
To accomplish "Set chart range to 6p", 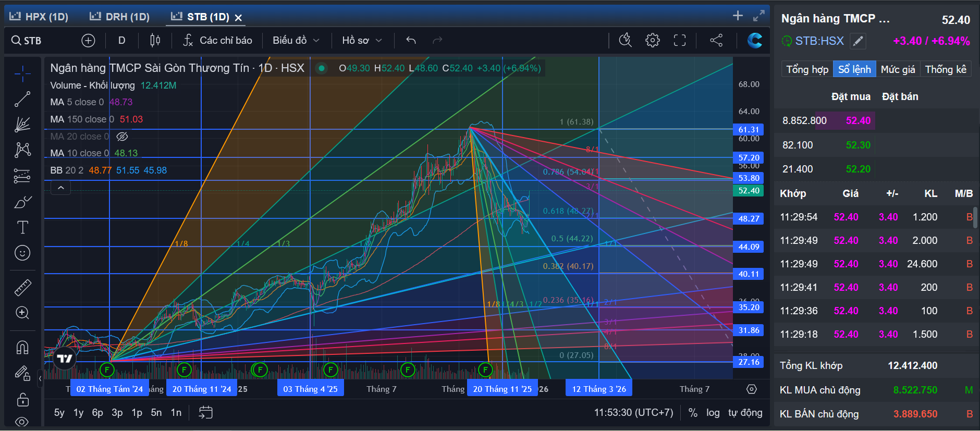I will click(x=97, y=413).
